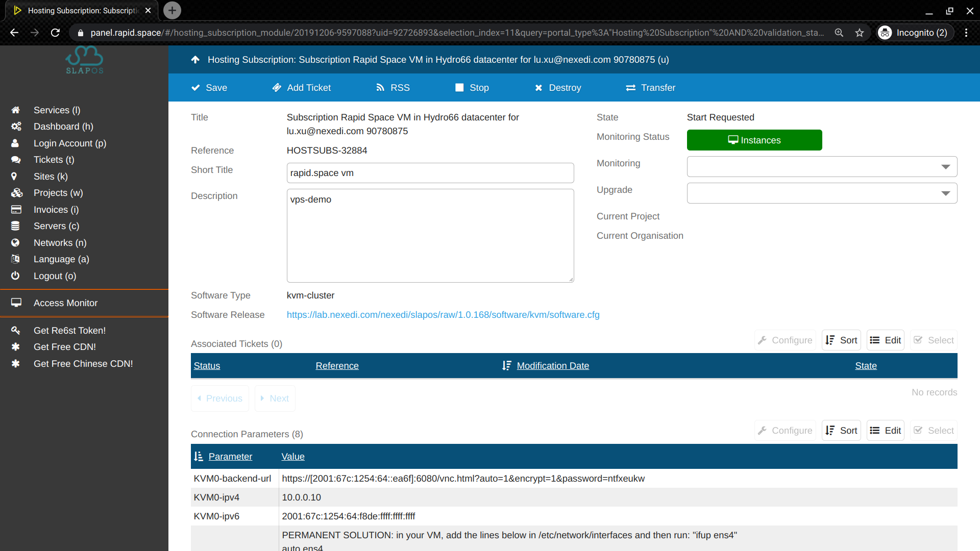Image resolution: width=980 pixels, height=551 pixels.
Task: Select the KVM0-ipv6 address value
Action: click(x=349, y=516)
